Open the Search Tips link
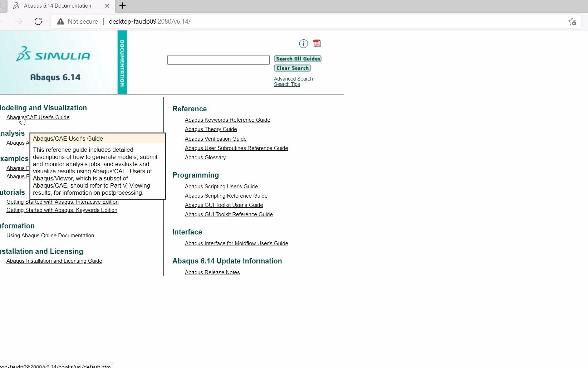Image resolution: width=588 pixels, height=368 pixels. (287, 84)
